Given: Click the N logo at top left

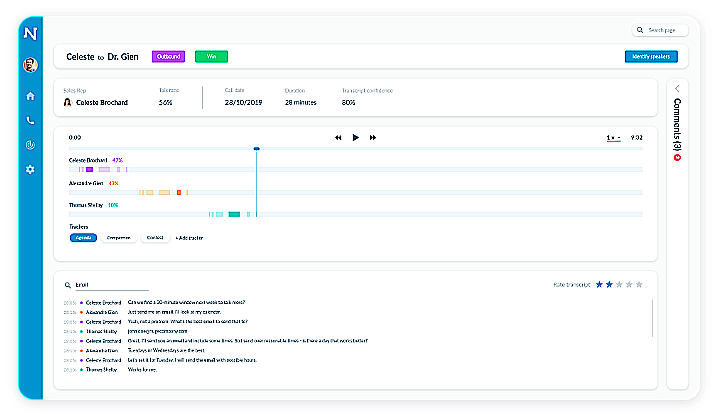Looking at the screenshot, I should coord(30,33).
